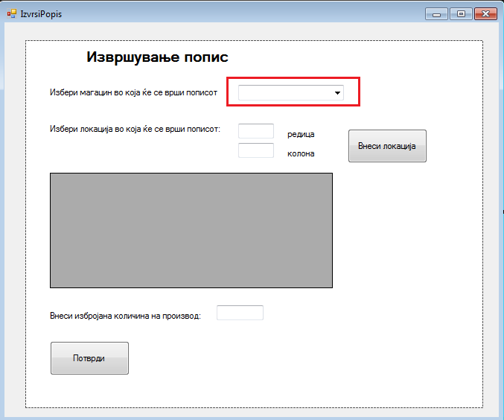
Task: Click the dropdown arrow for магацин selection
Action: click(x=337, y=93)
